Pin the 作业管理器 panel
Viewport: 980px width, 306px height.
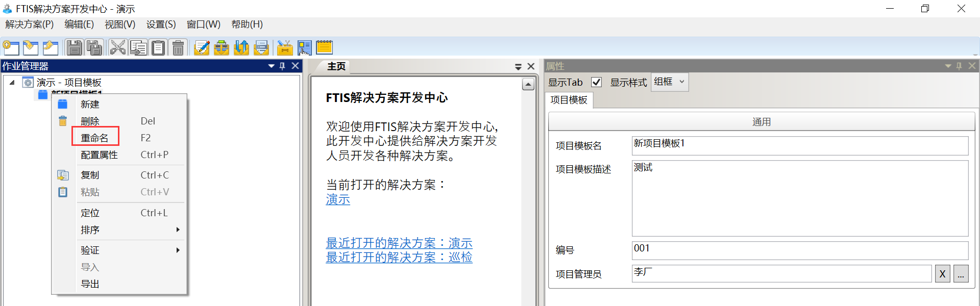click(x=282, y=66)
